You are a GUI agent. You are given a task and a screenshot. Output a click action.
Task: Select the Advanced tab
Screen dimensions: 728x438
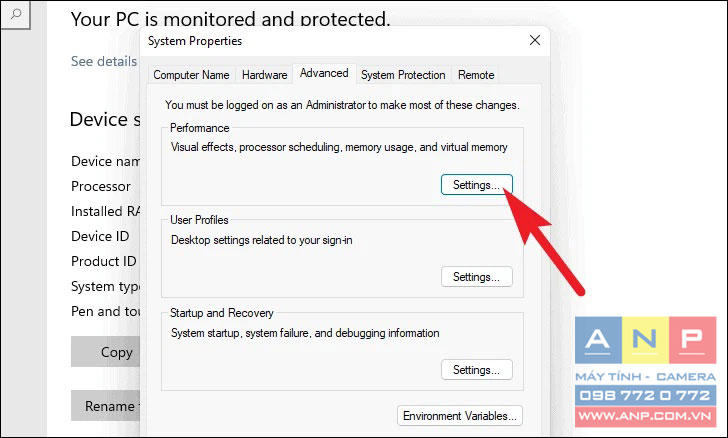pos(324,73)
